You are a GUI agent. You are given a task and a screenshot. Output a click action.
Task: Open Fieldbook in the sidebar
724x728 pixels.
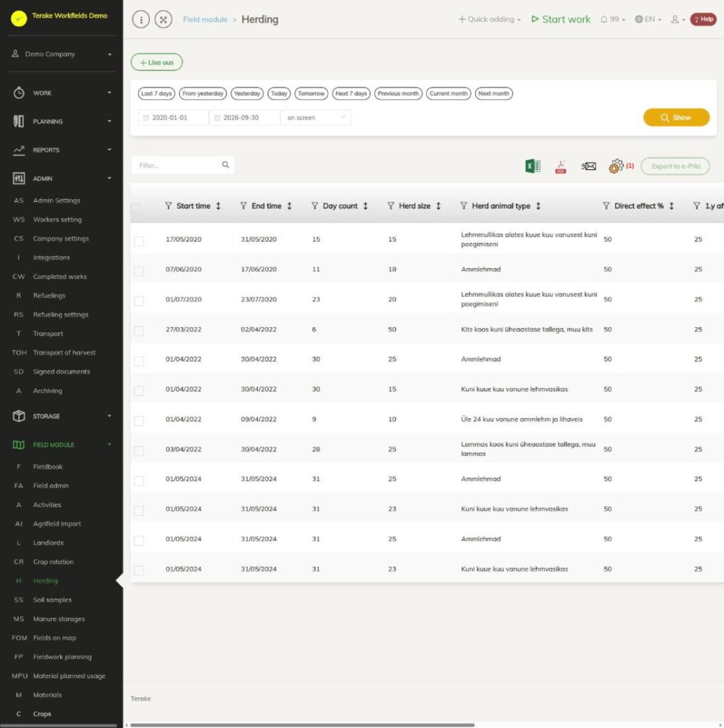[x=48, y=466]
